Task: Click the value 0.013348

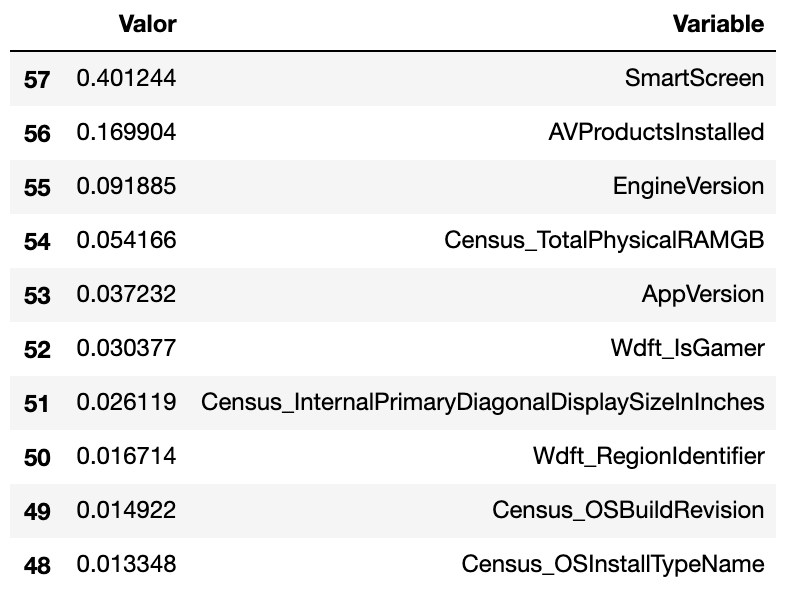Action: (126, 564)
